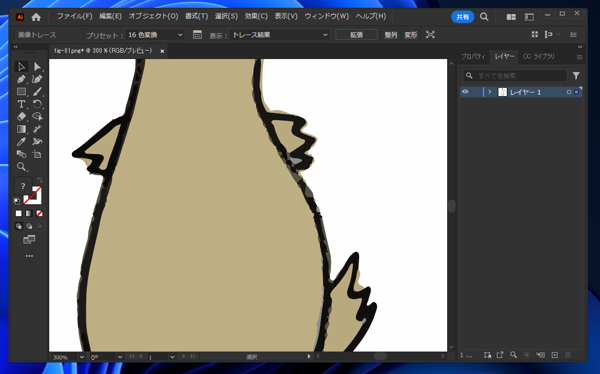
Task: Select the Artboard tool
Action: tap(37, 154)
